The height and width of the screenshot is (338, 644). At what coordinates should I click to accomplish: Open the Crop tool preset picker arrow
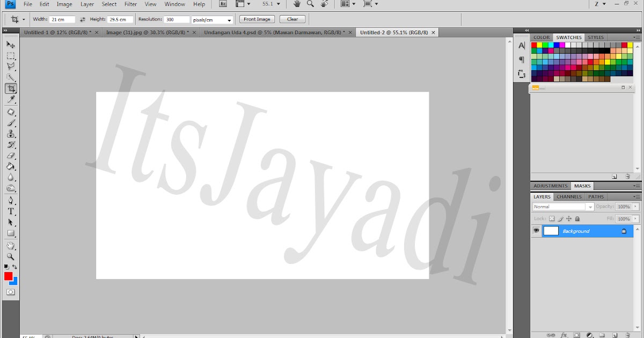[24, 20]
